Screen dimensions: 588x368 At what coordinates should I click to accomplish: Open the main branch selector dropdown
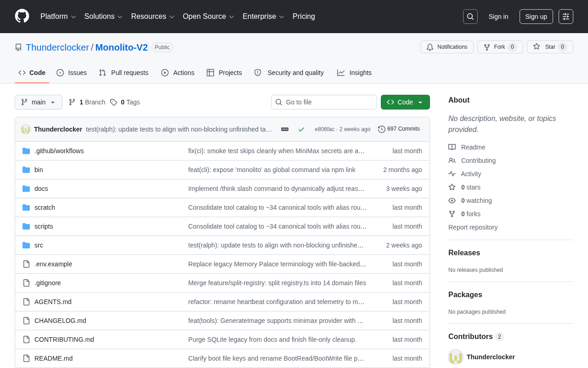pos(39,102)
